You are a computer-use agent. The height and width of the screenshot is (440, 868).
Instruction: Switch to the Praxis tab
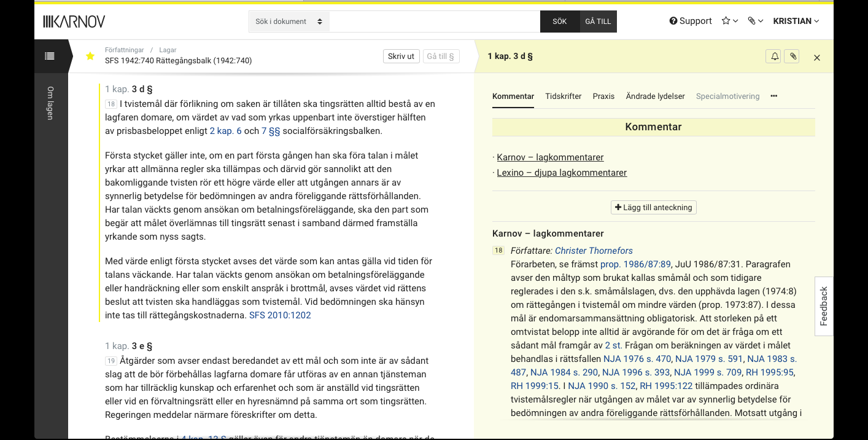coord(603,96)
